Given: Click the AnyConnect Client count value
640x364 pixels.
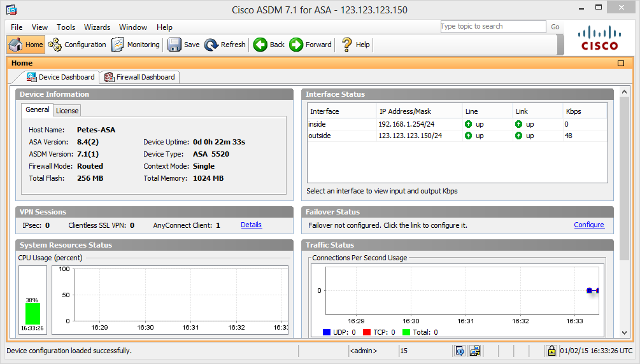Looking at the screenshot, I should (x=218, y=225).
